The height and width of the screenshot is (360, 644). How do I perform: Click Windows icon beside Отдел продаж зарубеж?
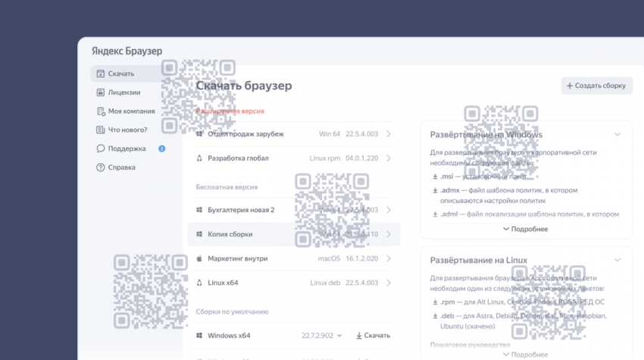tap(199, 134)
